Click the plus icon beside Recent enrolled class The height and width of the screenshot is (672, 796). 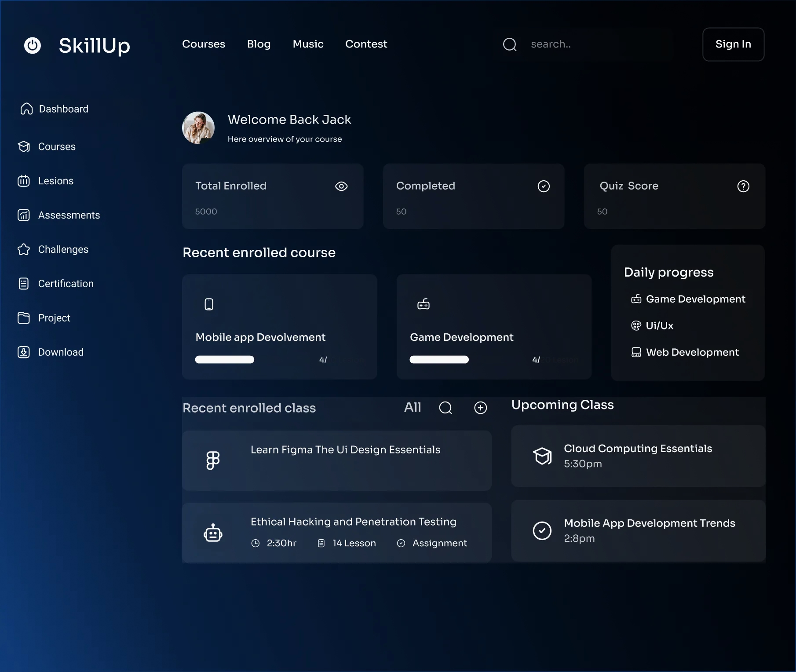[x=480, y=408]
